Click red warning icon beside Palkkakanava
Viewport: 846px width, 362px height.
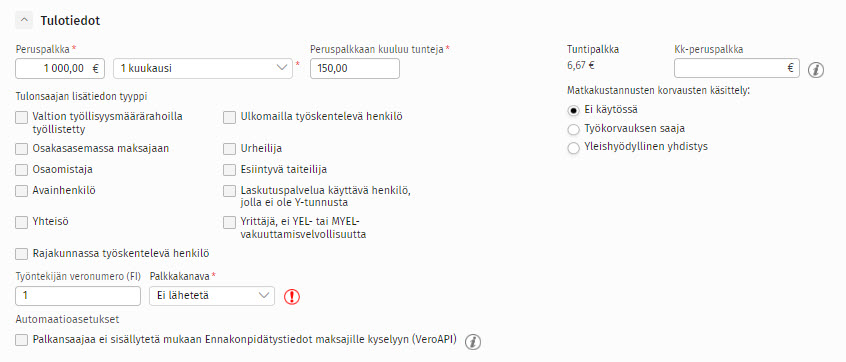291,297
